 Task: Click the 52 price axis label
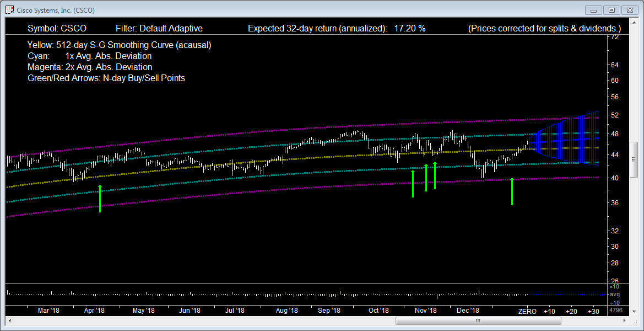[x=615, y=115]
